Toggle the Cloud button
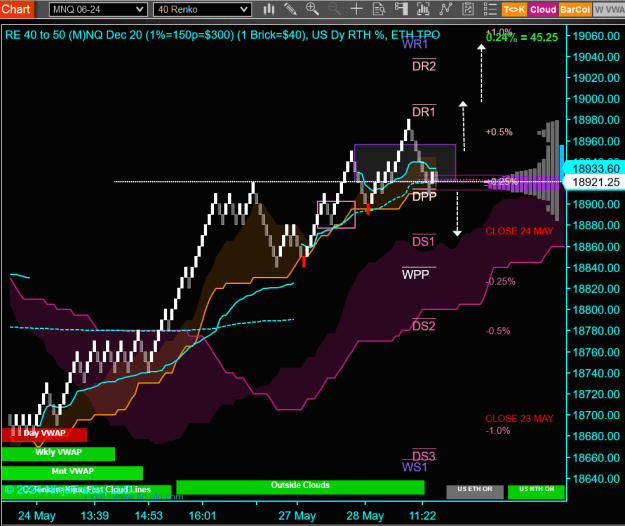This screenshot has width=625, height=526. [543, 10]
